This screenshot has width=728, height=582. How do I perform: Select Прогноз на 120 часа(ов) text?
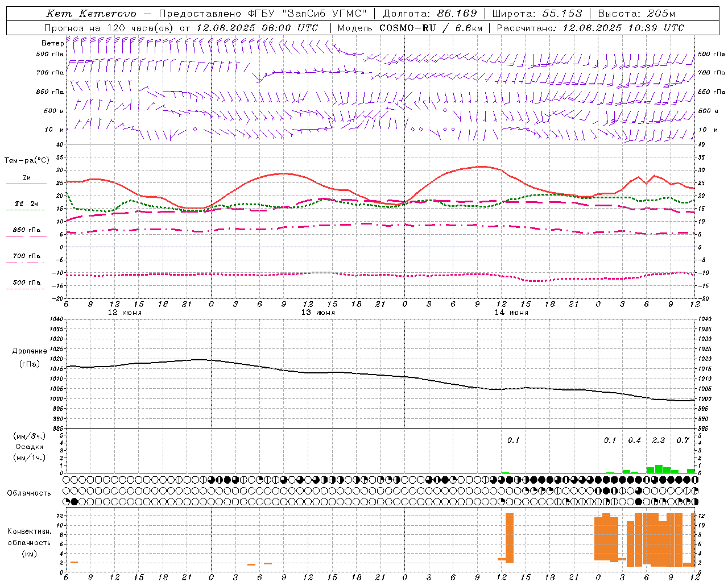pyautogui.click(x=109, y=28)
